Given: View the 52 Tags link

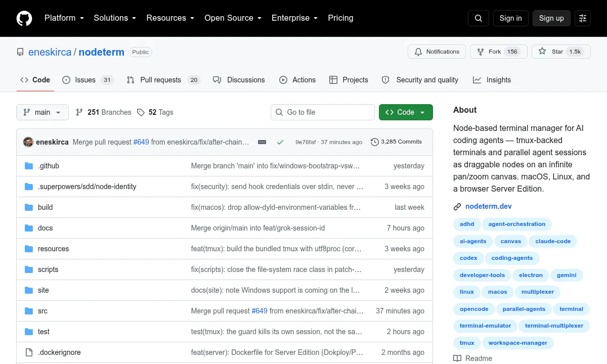Looking at the screenshot, I should pyautogui.click(x=155, y=112).
